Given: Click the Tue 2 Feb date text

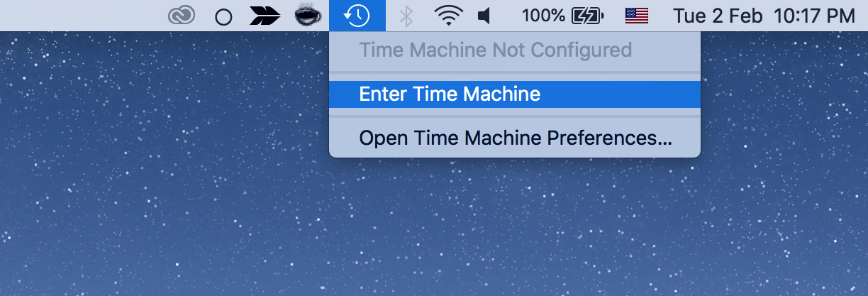Looking at the screenshot, I should [718, 16].
